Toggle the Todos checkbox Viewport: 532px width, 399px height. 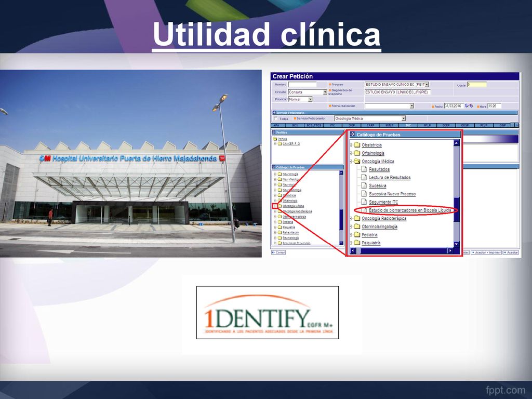(276, 118)
